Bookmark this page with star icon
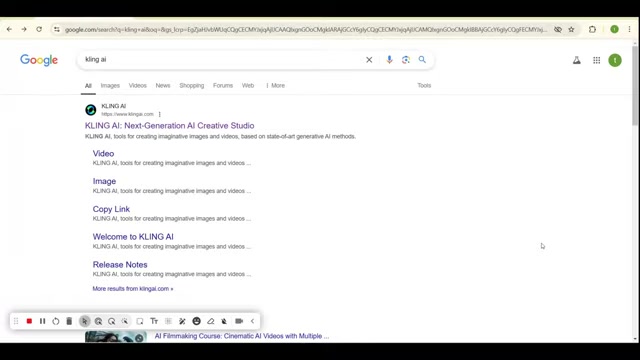This screenshot has height=360, width=640. (x=571, y=29)
